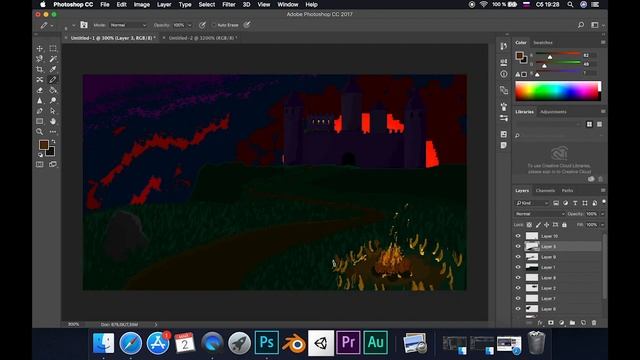The image size is (640, 360).
Task: Open the layer blend mode Normal dropdown
Action: (x=540, y=214)
